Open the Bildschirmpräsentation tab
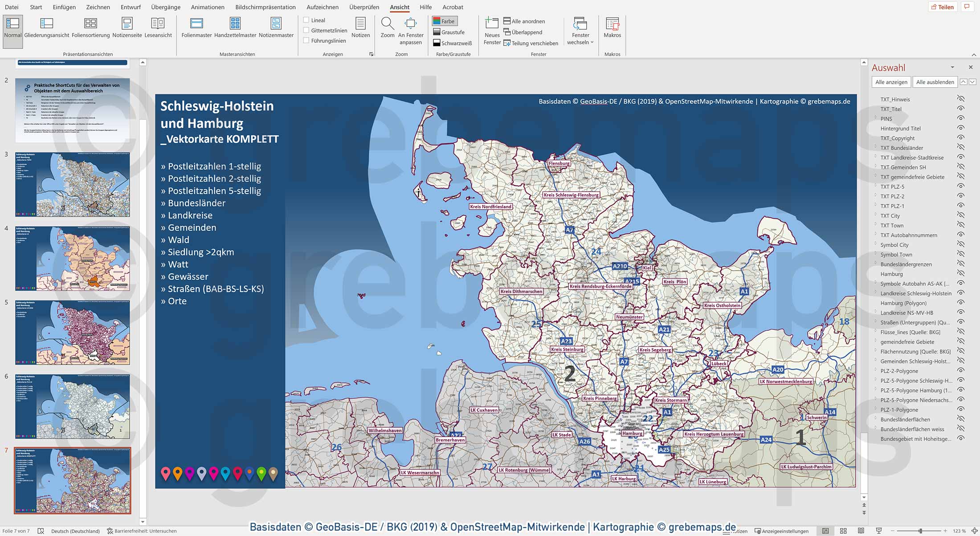980x536 pixels. tap(265, 7)
